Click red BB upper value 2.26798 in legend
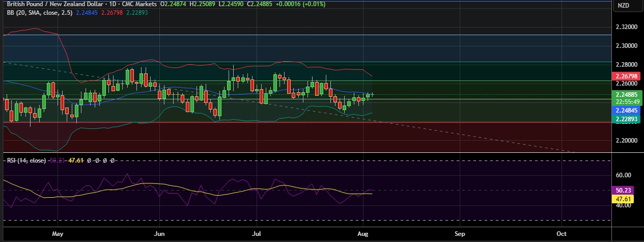Image resolution: width=644 pixels, height=242 pixels. pos(112,12)
